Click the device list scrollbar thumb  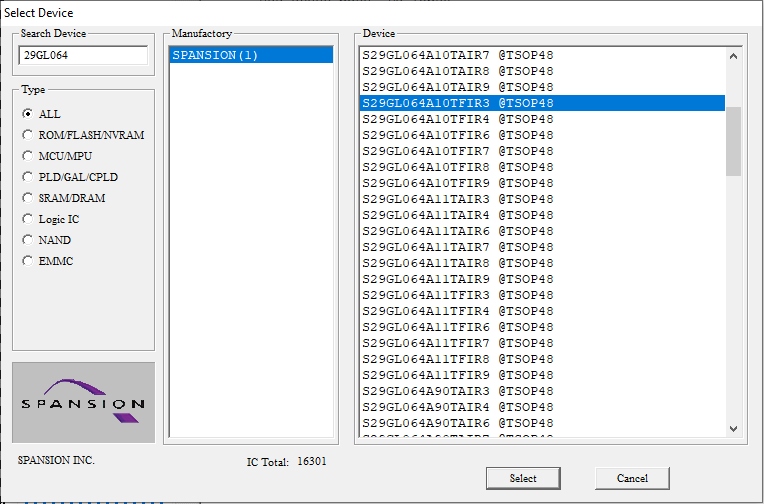coord(733,141)
